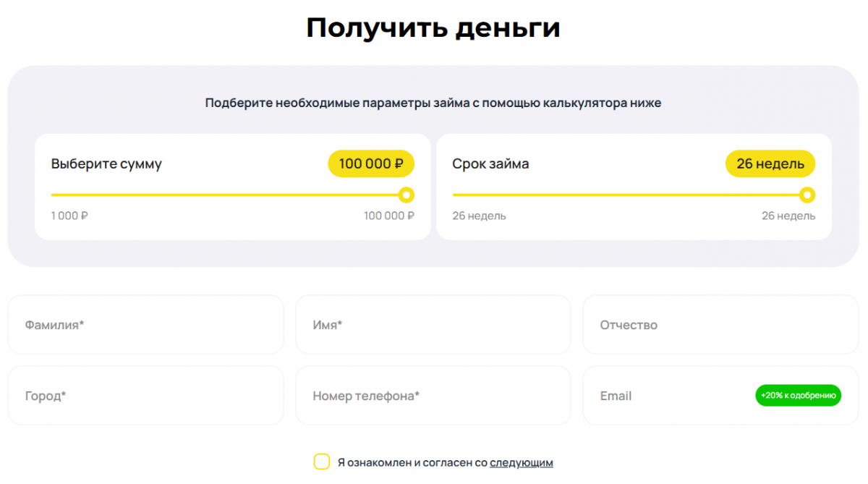This screenshot has width=868, height=484.
Task: Click the loan amount slider handle
Action: [407, 195]
